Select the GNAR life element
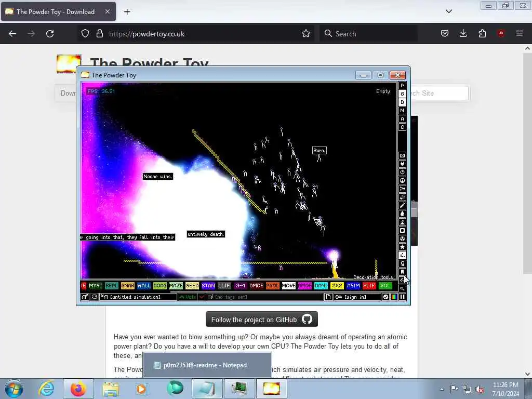The width and height of the screenshot is (532, 399). tap(128, 286)
